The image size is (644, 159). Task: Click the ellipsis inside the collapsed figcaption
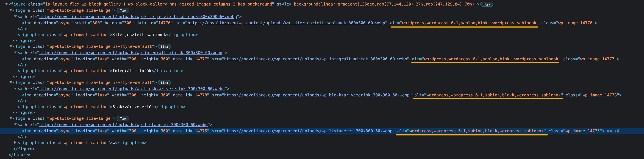113,143
